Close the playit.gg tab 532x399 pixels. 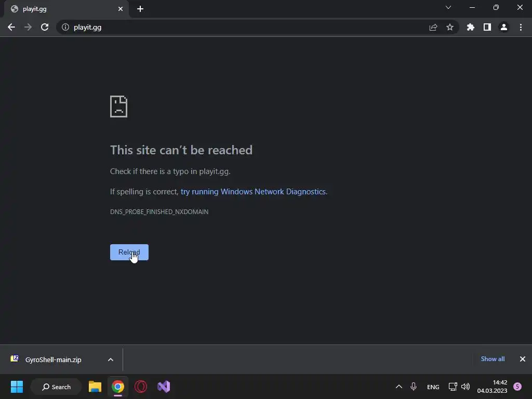(x=121, y=9)
